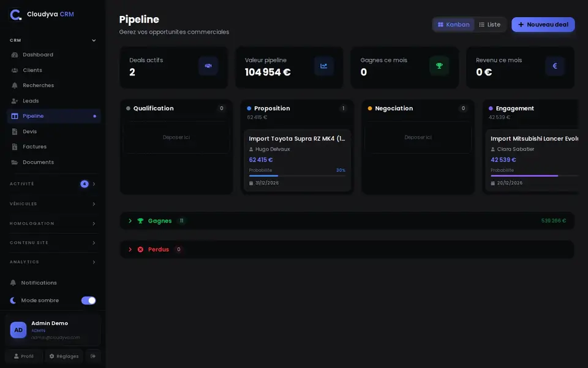This screenshot has height=368, width=588.
Task: Click the Notifications bell icon
Action: point(13,283)
